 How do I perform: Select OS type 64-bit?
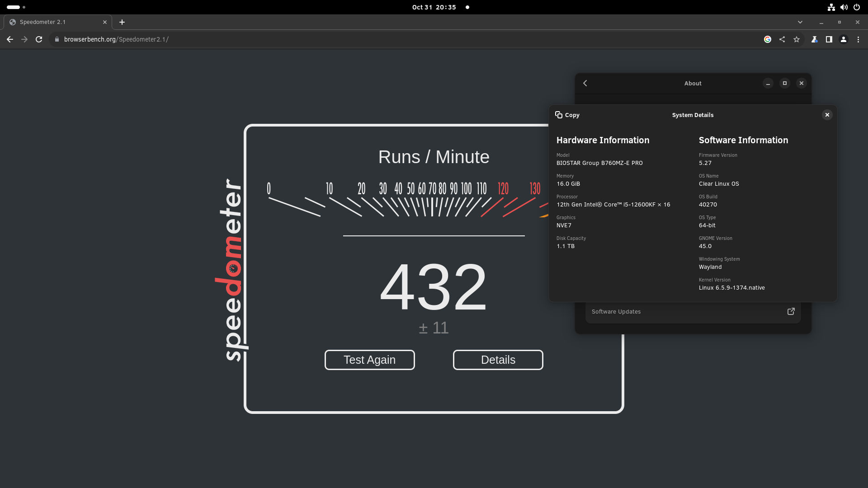pyautogui.click(x=707, y=225)
